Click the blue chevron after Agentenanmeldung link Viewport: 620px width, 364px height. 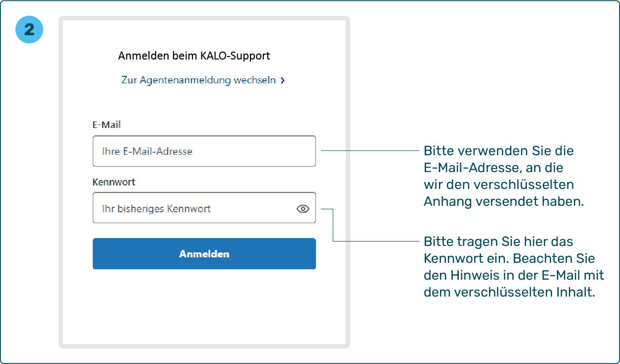click(283, 80)
